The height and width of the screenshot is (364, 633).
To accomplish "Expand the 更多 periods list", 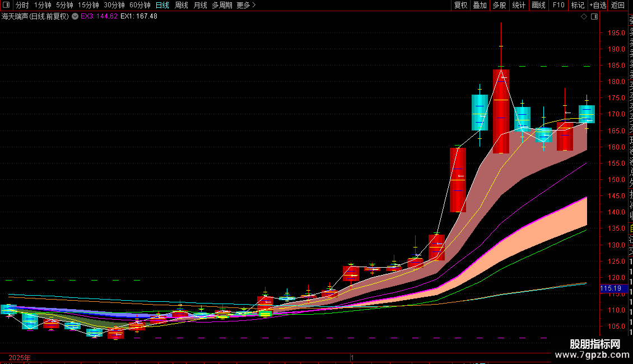I will tap(246, 5).
